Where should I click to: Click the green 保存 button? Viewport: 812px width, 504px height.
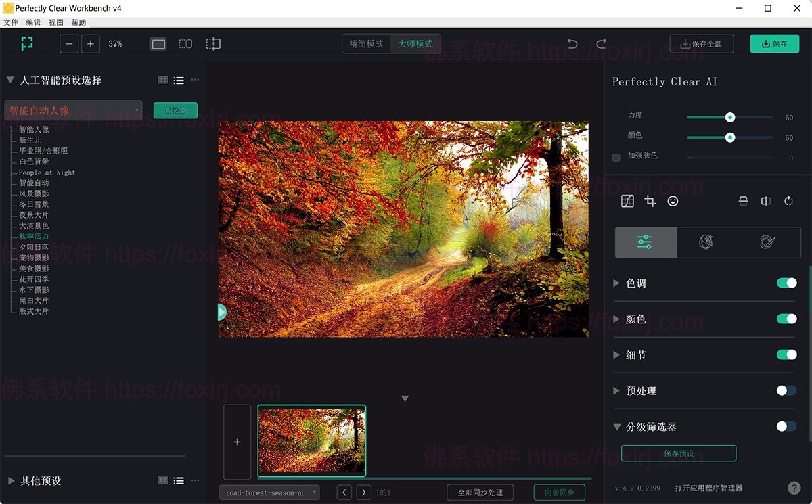coord(774,43)
